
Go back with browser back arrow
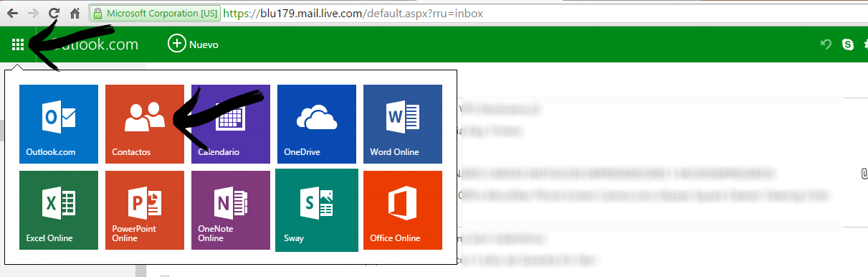pyautogui.click(x=12, y=13)
